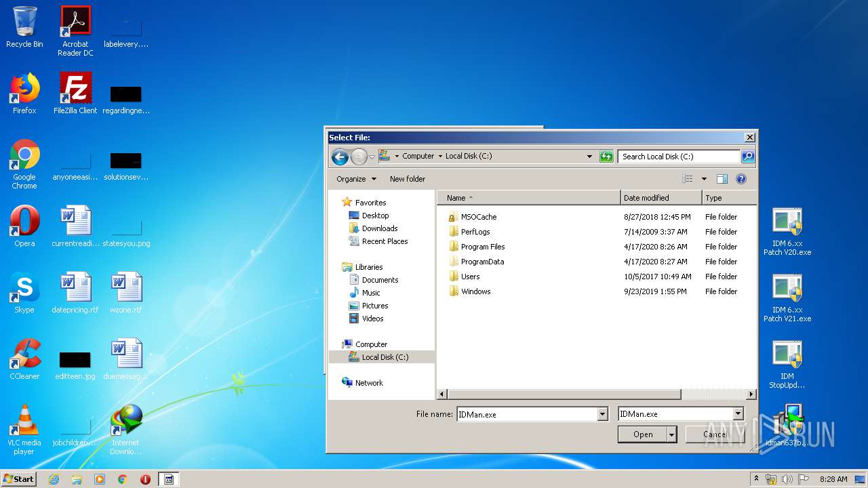
Task: Open the File name combo box dropdown
Action: click(x=602, y=414)
